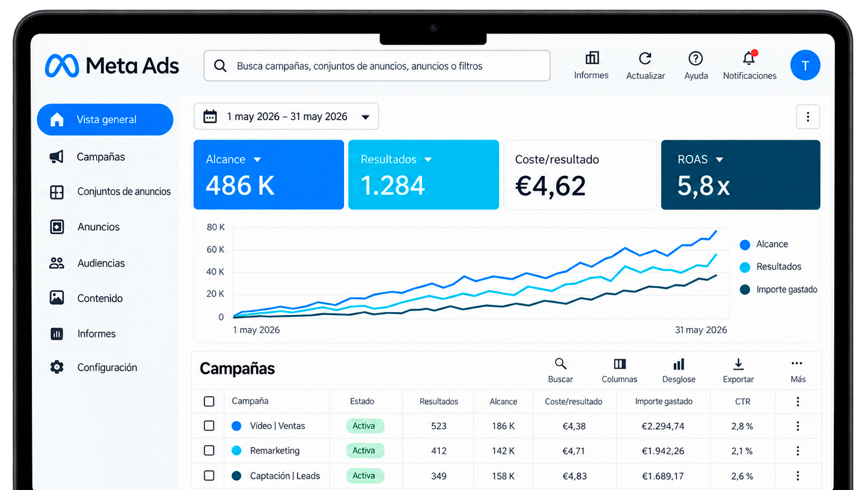
Task: Open the table header three-dot menu
Action: [x=798, y=402]
